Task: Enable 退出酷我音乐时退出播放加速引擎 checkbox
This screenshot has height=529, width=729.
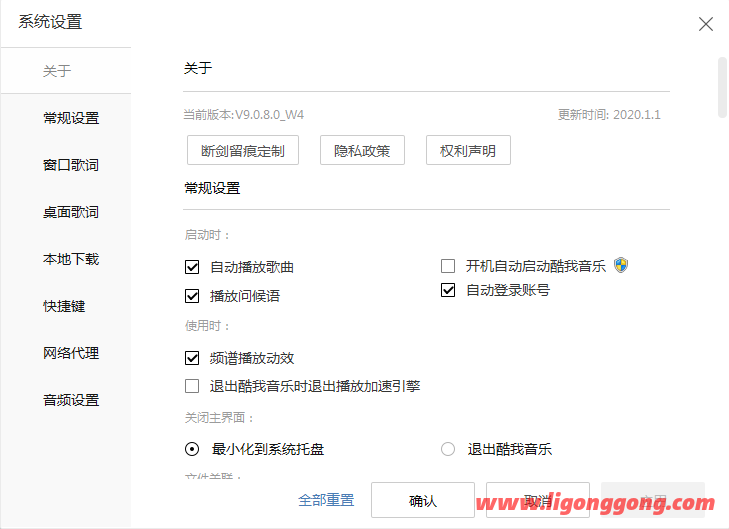Action: point(192,386)
